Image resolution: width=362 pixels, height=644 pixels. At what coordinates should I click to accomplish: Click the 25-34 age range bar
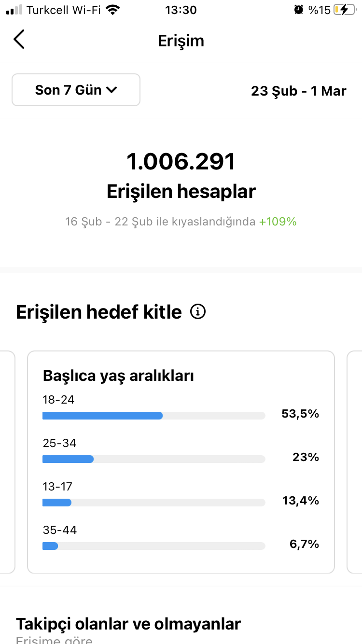coord(154,459)
